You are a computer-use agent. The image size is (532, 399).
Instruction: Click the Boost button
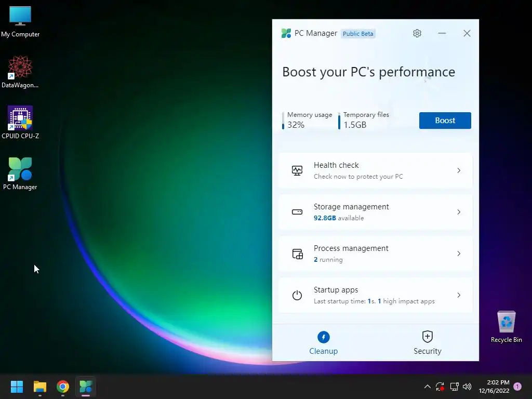(445, 121)
